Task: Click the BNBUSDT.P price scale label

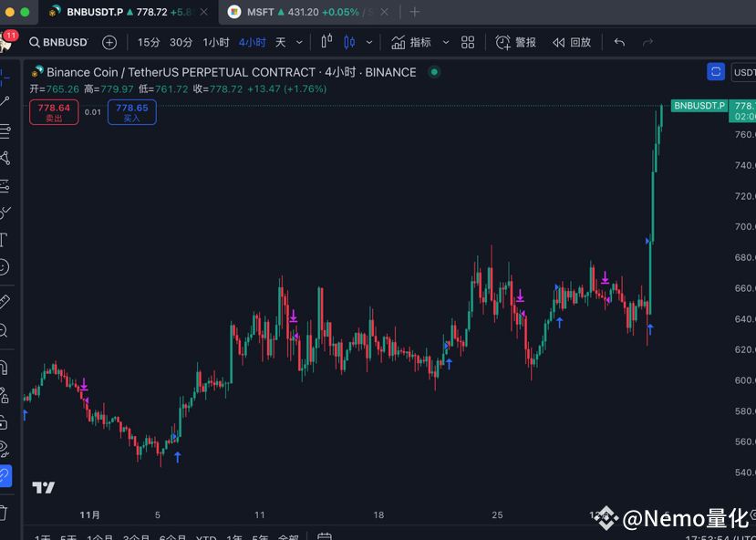Action: [x=699, y=106]
